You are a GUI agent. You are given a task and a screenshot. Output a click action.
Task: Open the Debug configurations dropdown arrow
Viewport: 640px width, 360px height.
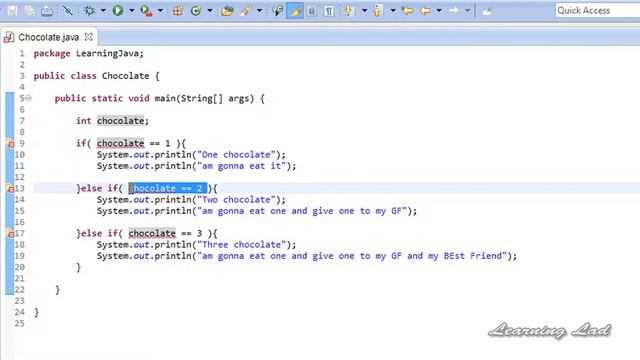click(103, 11)
